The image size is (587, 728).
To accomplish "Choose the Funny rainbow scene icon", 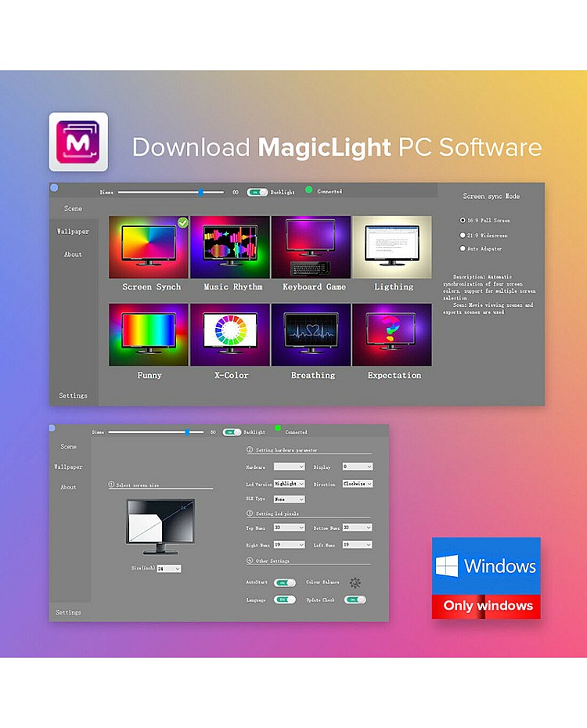I will click(x=149, y=335).
